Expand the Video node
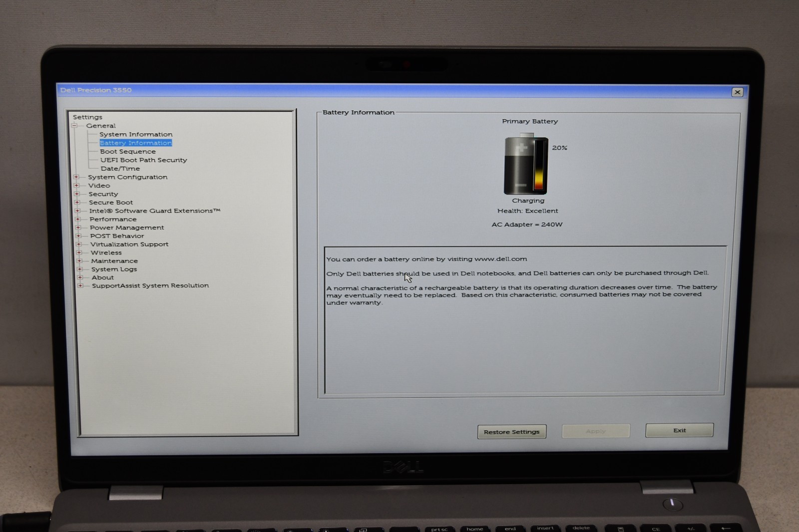This screenshot has width=799, height=532. [76, 186]
